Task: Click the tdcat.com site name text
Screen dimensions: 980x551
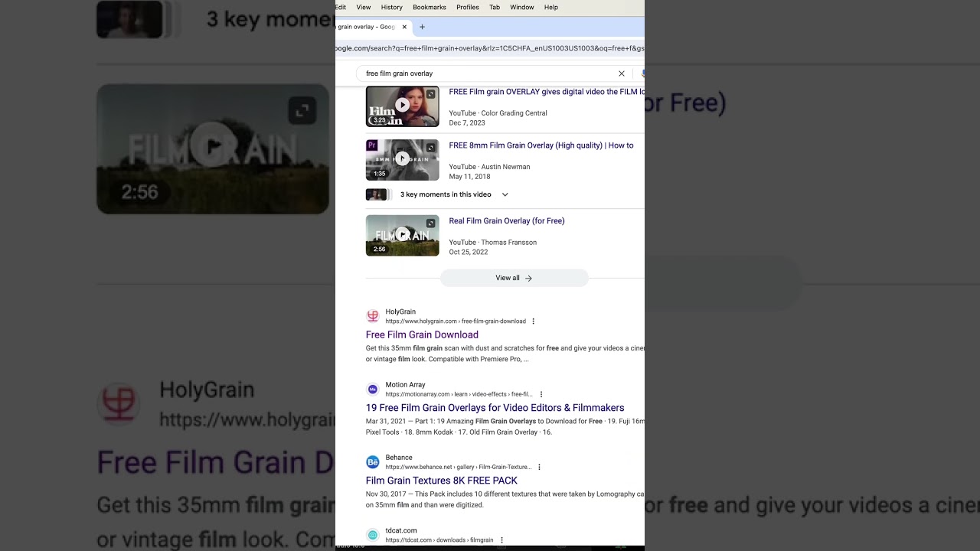Action: point(401,530)
